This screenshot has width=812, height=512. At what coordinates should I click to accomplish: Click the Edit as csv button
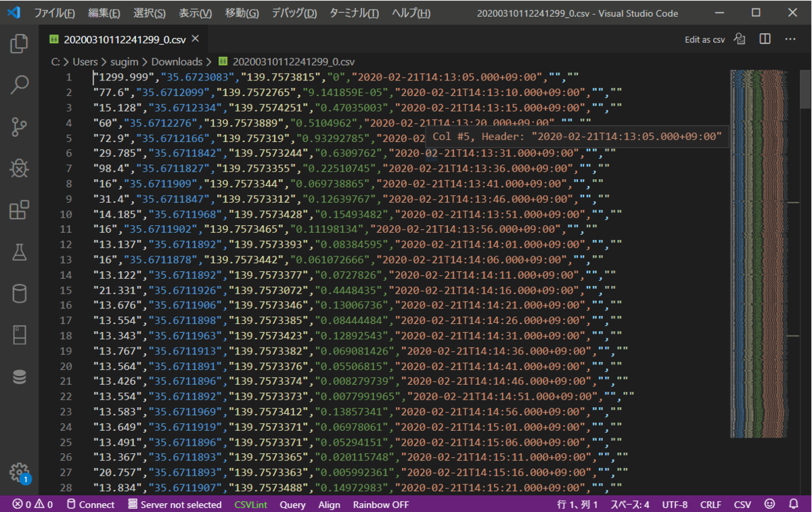[x=704, y=39]
